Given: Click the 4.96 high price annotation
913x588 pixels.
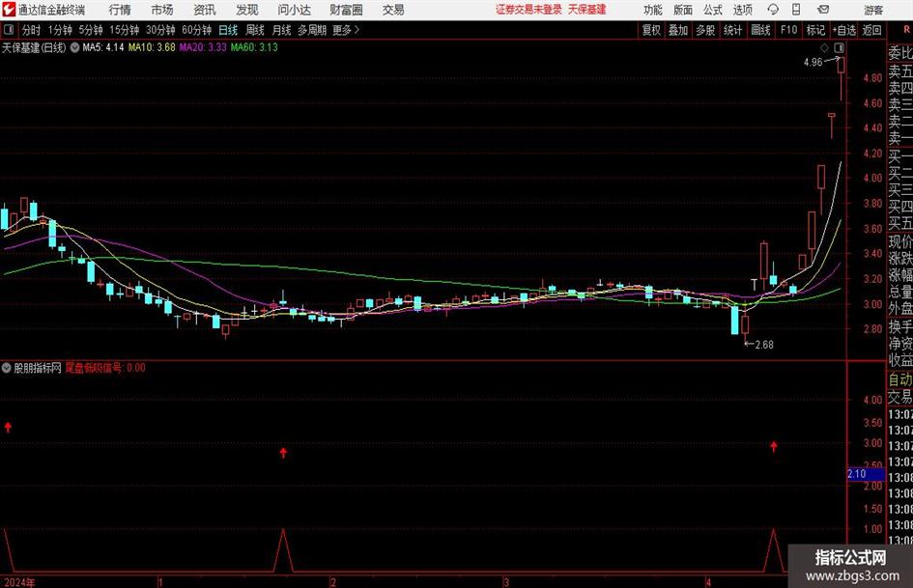Looking at the screenshot, I should (813, 62).
